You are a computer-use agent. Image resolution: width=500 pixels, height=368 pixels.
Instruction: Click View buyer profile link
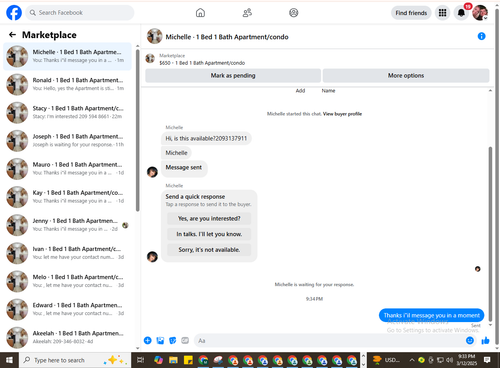(342, 114)
